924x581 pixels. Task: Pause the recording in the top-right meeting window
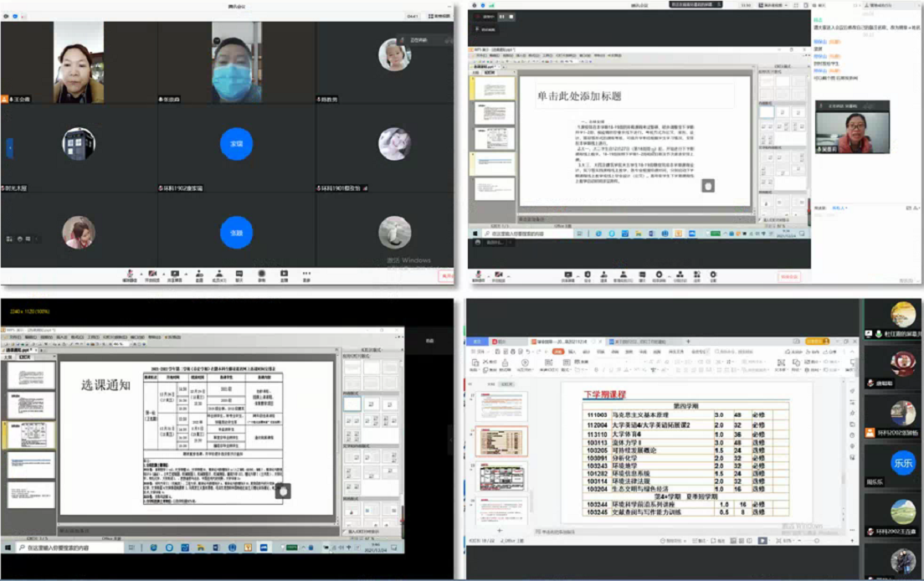[502, 16]
